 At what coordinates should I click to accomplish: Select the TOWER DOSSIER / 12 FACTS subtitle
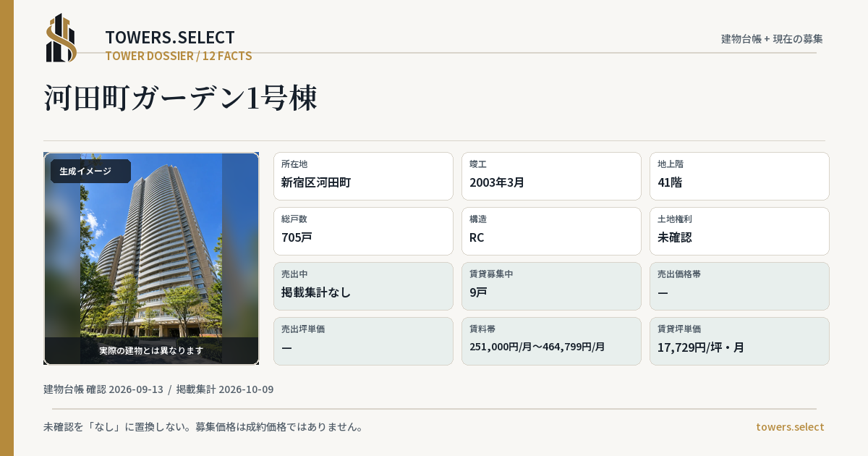(179, 56)
